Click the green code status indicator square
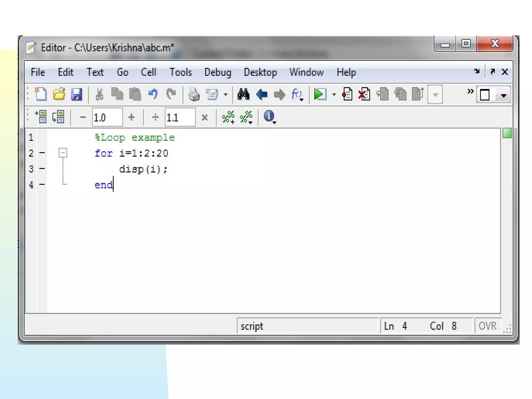 click(x=507, y=133)
